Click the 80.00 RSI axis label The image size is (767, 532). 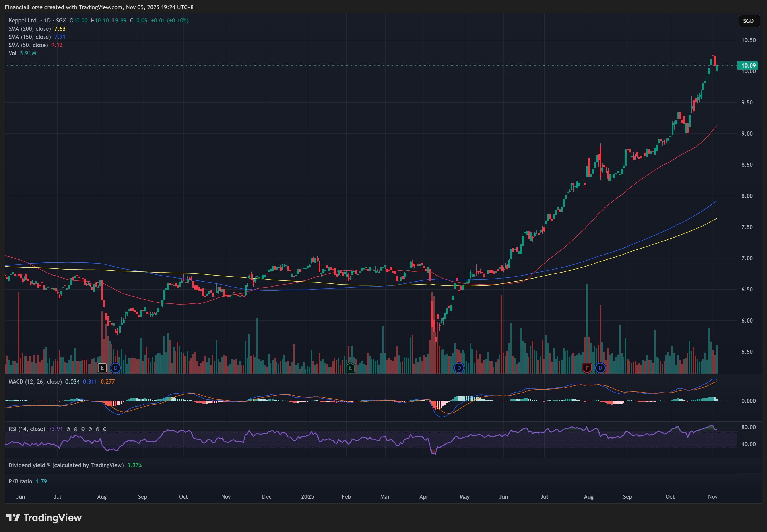coord(748,427)
